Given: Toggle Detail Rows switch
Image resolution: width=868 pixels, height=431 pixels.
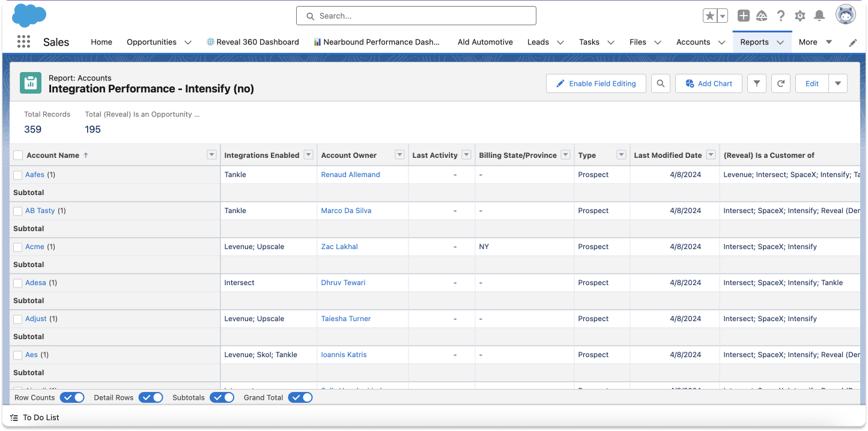Looking at the screenshot, I should (151, 397).
